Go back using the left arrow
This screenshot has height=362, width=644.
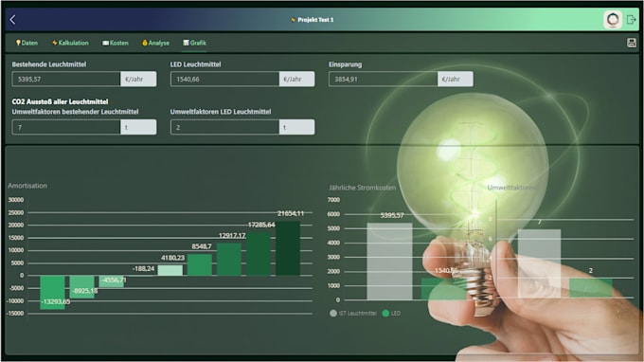pos(12,20)
